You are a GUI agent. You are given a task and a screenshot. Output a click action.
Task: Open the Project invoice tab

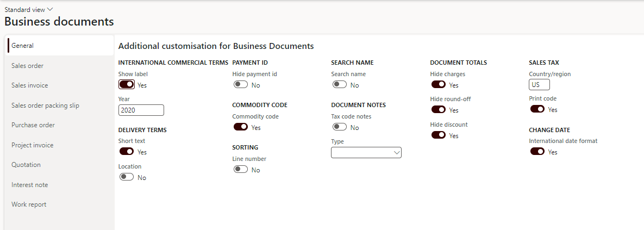point(60,145)
